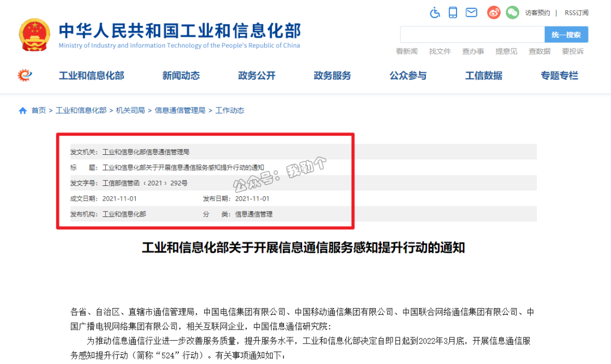Click the accessibility wheelchair icon
This screenshot has width=611, height=364.
(x=435, y=12)
